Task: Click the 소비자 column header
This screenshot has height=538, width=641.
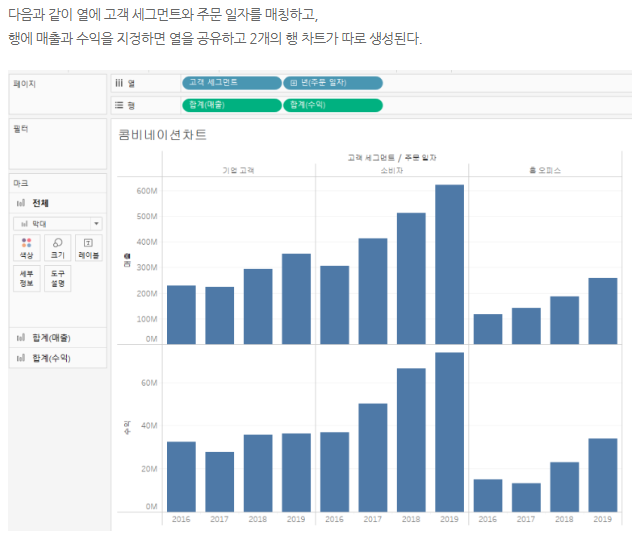Action: point(392,170)
